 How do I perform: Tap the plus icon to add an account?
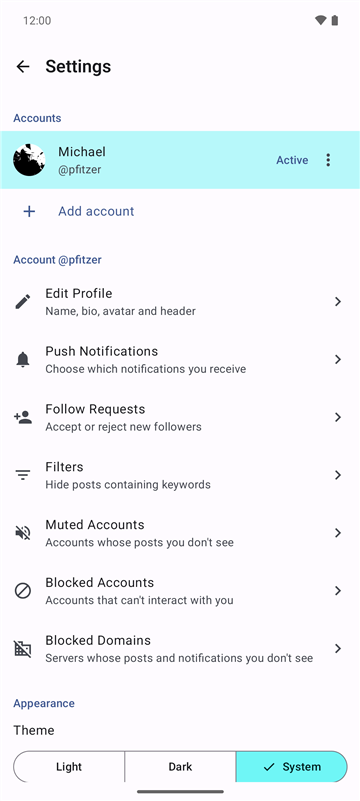pos(29,211)
